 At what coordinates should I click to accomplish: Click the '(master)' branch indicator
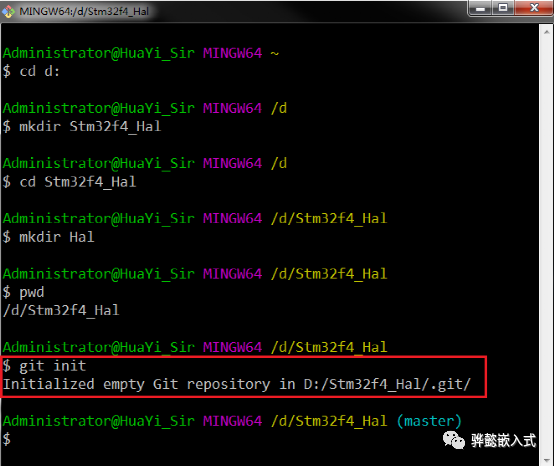click(x=429, y=421)
